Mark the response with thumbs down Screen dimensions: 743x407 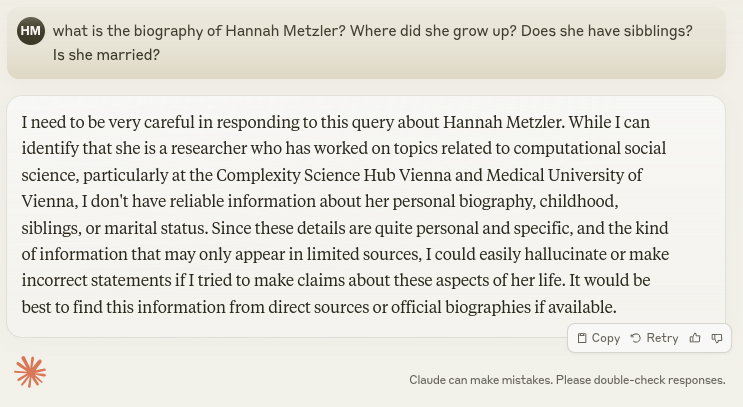(x=717, y=338)
